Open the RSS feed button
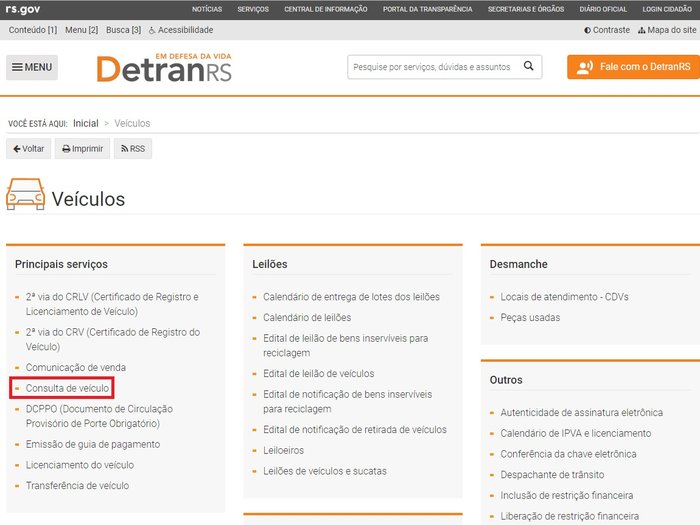This screenshot has width=700, height=525. point(133,149)
